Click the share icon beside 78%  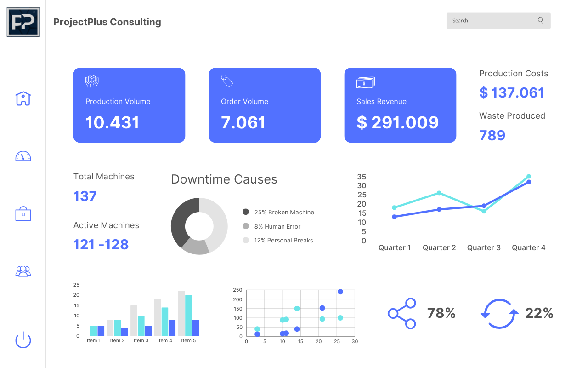[x=402, y=313]
